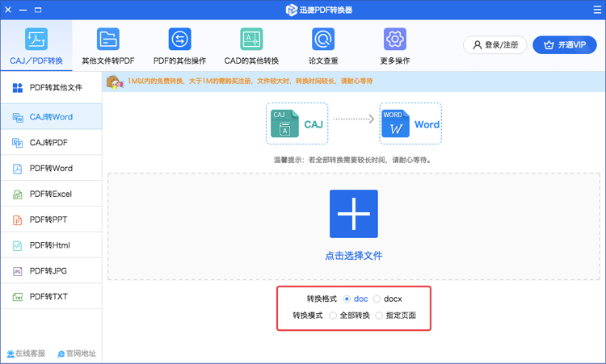The width and height of the screenshot is (606, 364).
Task: Open the PDF转Word menu item
Action: (52, 169)
